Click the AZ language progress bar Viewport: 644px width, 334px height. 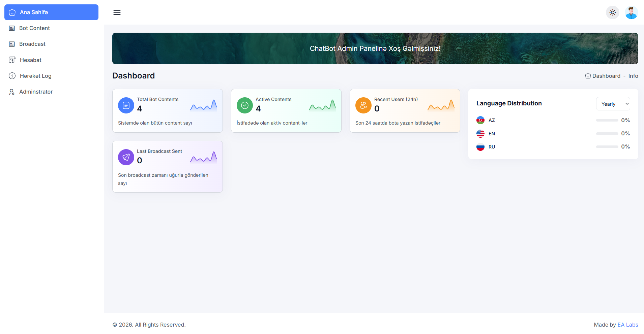[607, 120]
